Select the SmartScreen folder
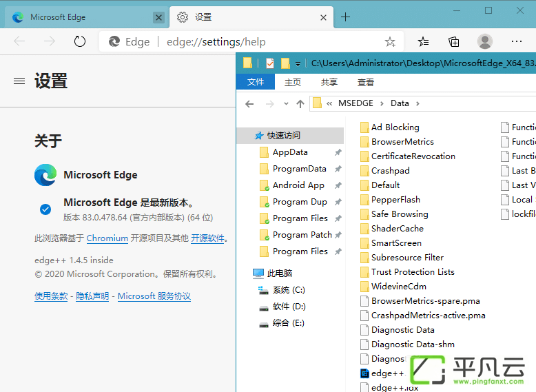This screenshot has height=392, width=536. point(391,243)
